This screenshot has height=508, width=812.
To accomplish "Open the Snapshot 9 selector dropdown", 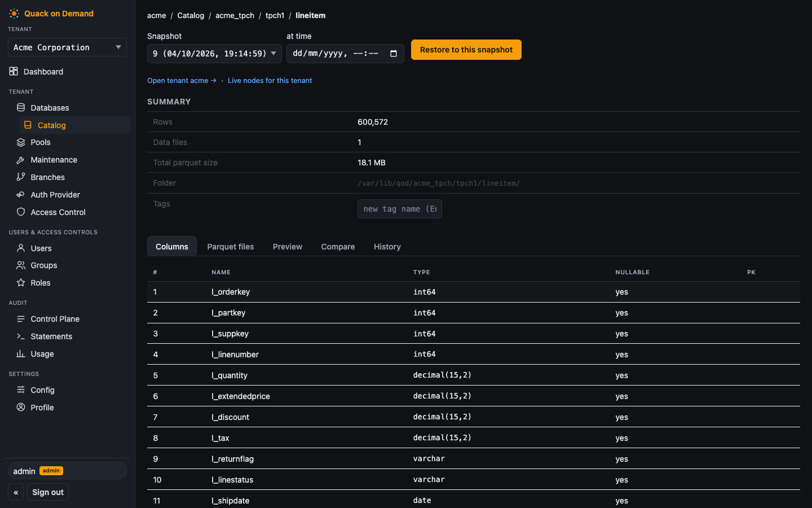I will point(214,54).
